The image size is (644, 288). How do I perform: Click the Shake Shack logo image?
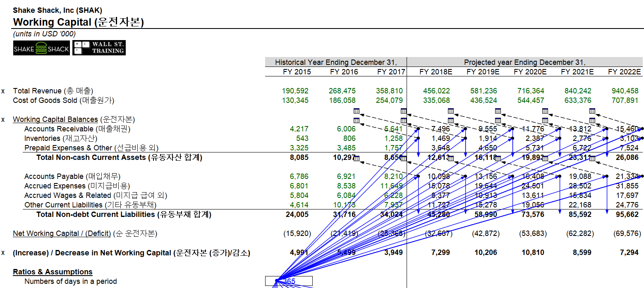pyautogui.click(x=41, y=48)
